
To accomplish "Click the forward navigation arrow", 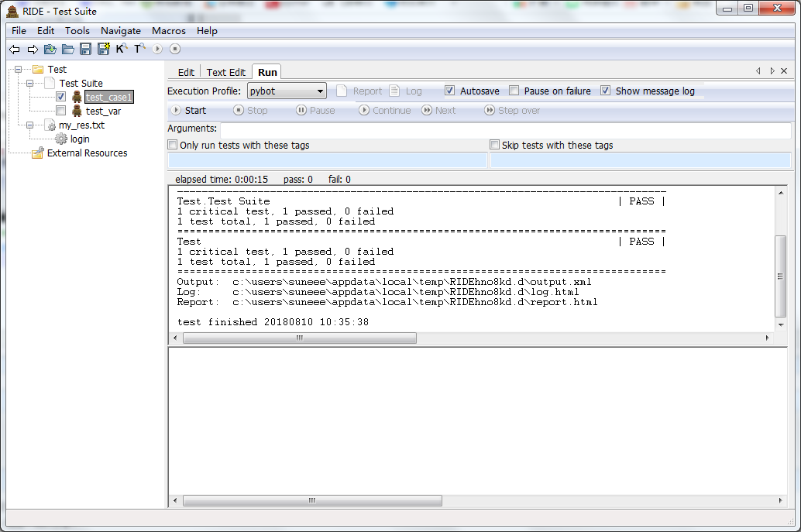I will (33, 49).
